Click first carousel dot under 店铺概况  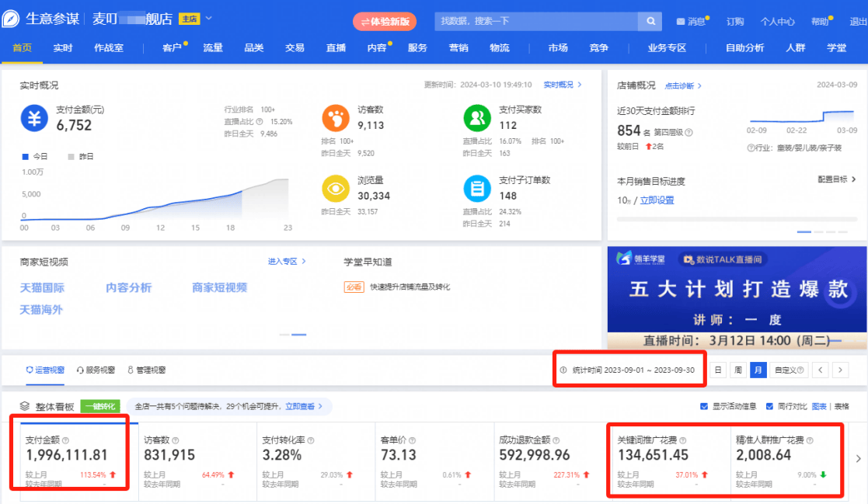point(804,231)
